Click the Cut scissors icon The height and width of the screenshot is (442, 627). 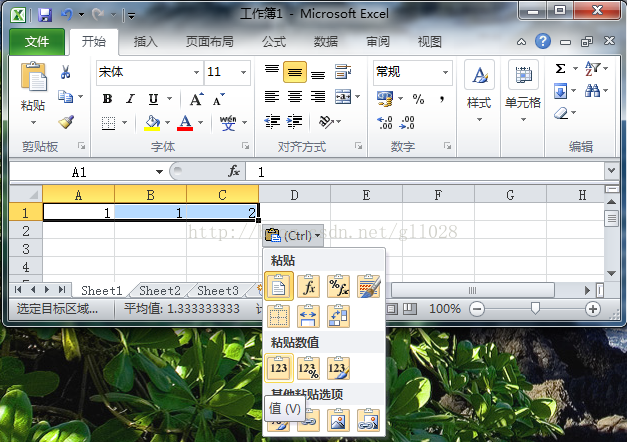point(66,72)
